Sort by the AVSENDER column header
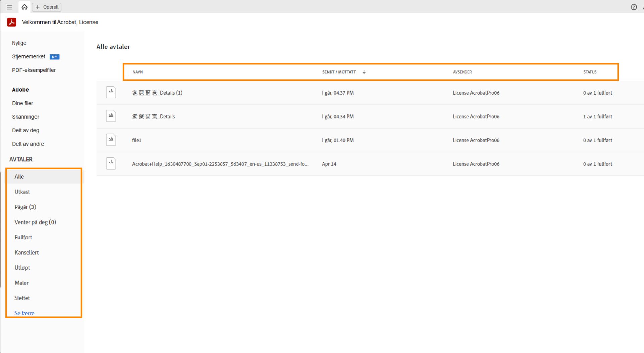The height and width of the screenshot is (353, 644). pos(462,72)
